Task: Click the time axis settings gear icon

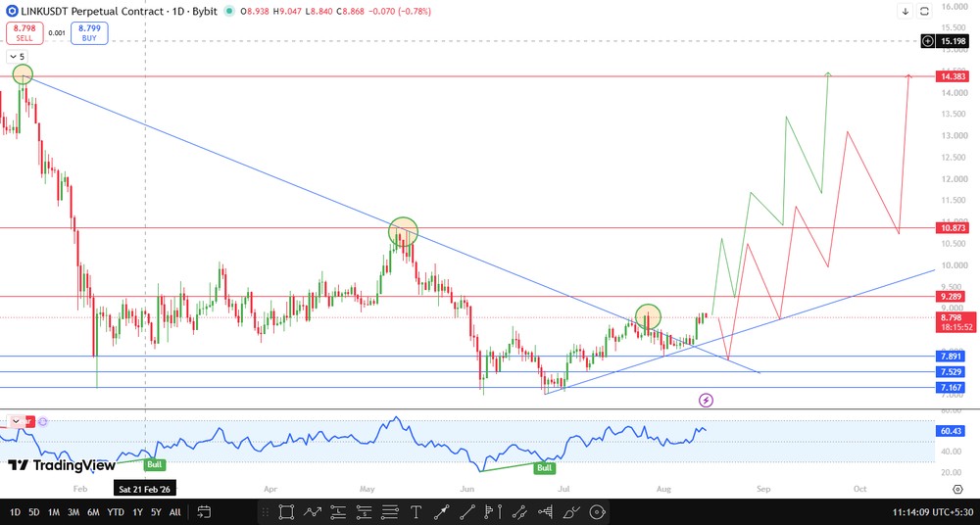Action: (956, 489)
